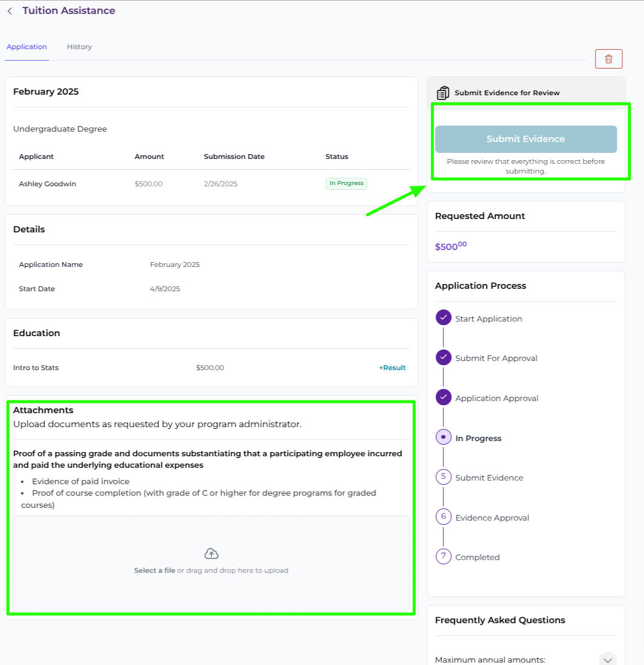The image size is (644, 665).
Task: Click the In Progress step circle icon
Action: click(x=443, y=437)
